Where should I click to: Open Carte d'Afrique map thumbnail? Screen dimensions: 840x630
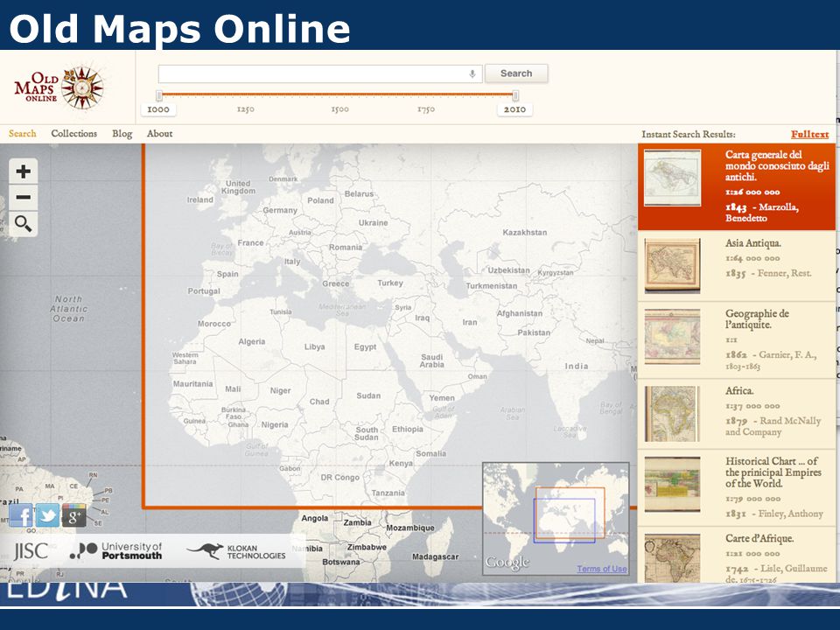tap(672, 557)
